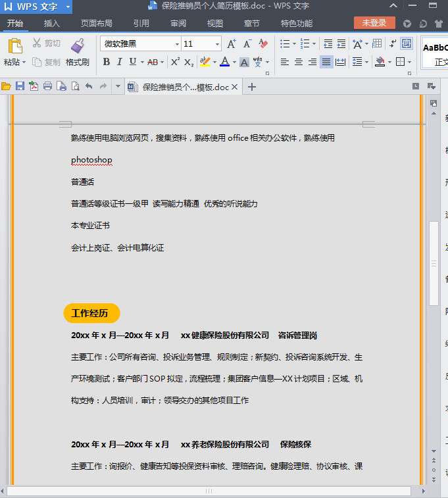Undo the last action

pos(89,86)
